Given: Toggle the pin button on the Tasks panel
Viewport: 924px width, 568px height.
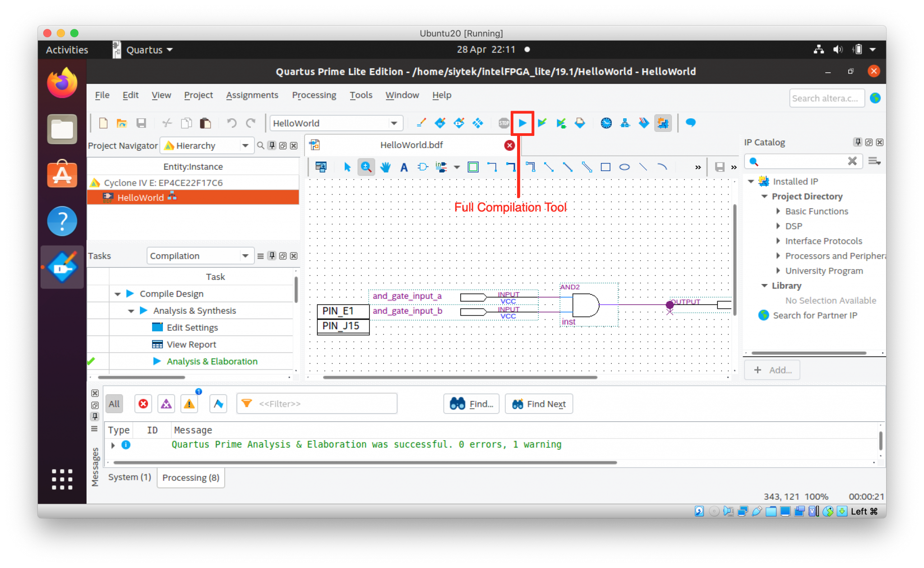Looking at the screenshot, I should pos(271,256).
